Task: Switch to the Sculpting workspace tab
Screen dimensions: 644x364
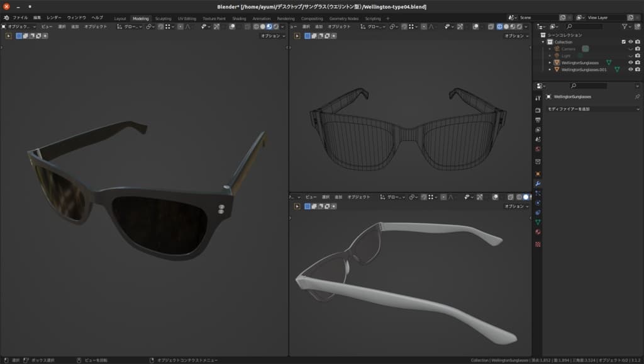Action: pos(163,18)
